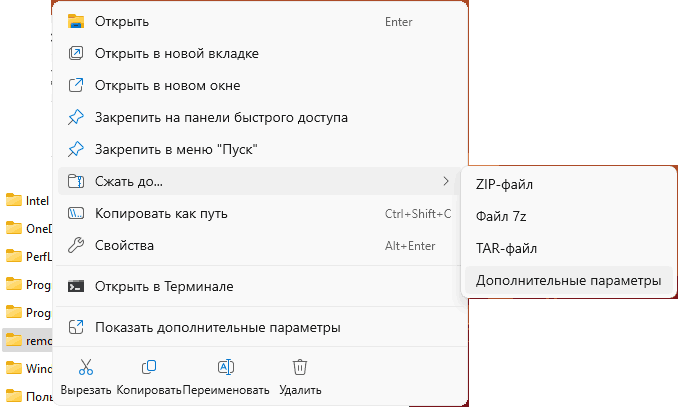Click the Intel folder icon
Screen dimensions: 678x411
coord(14,200)
